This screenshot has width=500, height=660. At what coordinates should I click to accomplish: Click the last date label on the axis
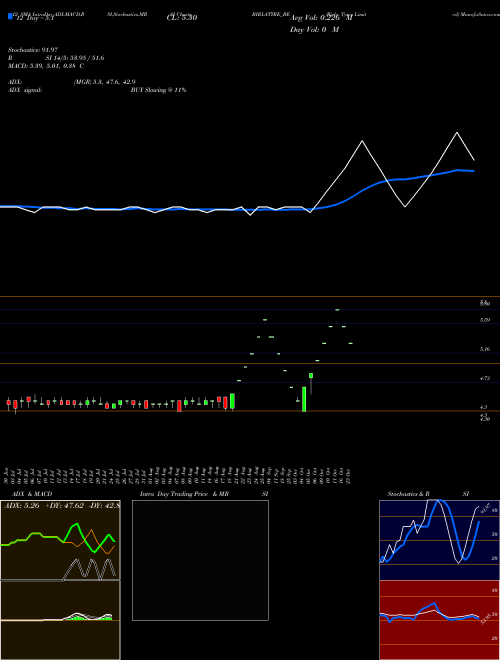[x=350, y=474]
